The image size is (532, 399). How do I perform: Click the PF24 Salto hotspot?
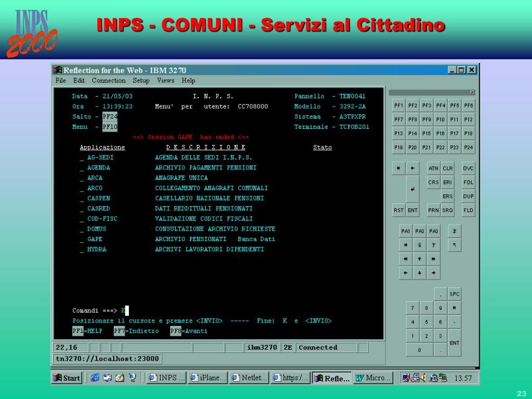click(x=110, y=116)
